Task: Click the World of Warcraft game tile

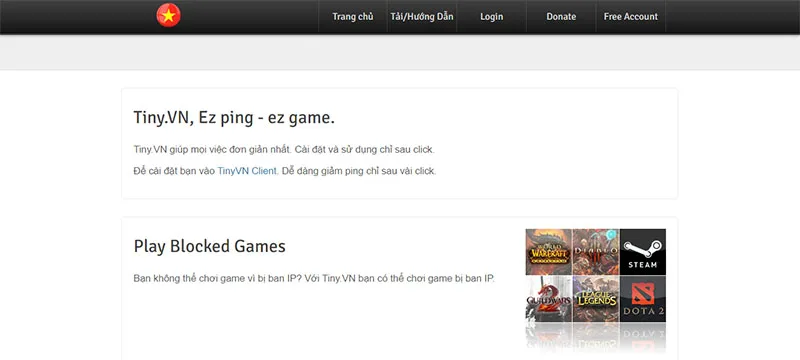Action: tap(548, 252)
